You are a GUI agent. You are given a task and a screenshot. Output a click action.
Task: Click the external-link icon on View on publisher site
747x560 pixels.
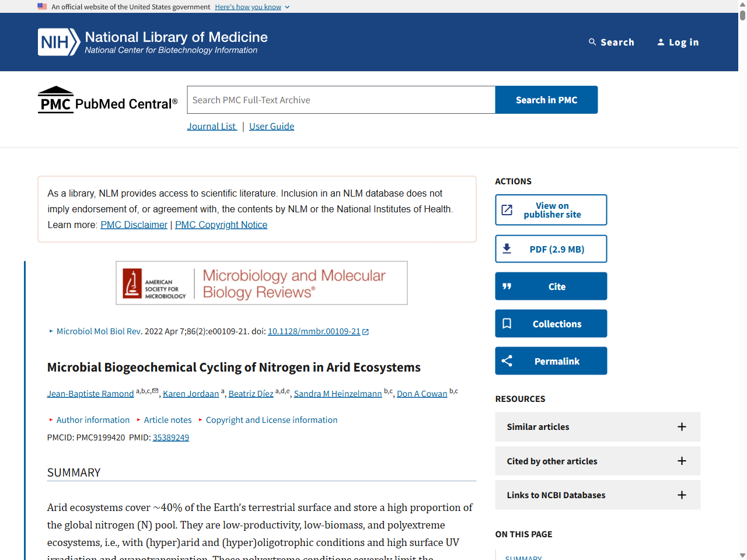pos(507,209)
